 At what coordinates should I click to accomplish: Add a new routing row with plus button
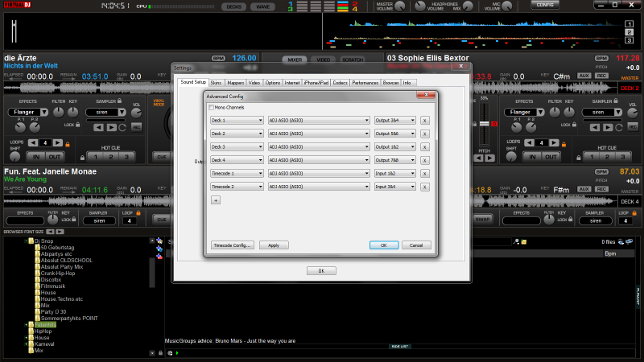(x=216, y=200)
